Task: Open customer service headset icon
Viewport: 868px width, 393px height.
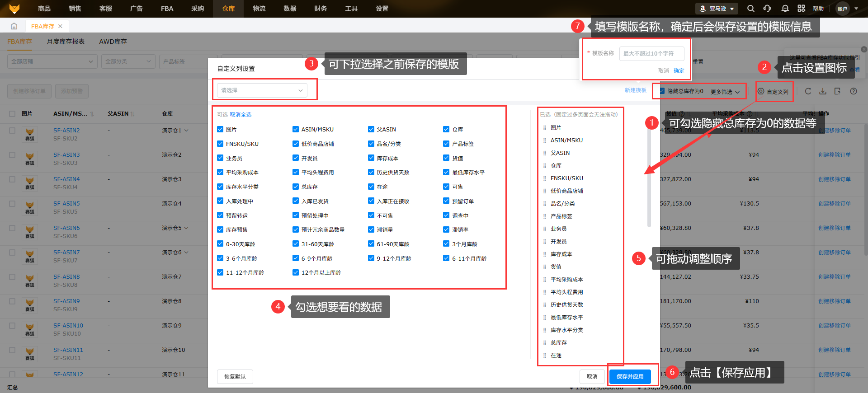Action: (x=767, y=9)
